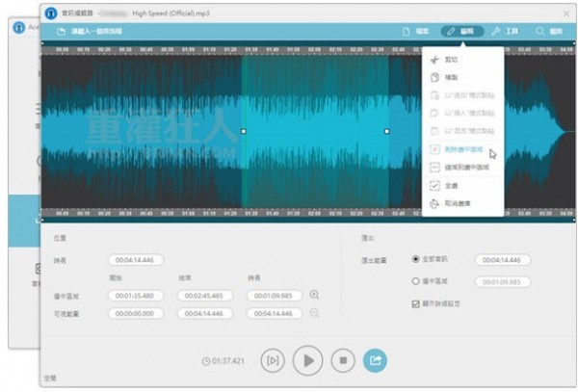Choose Delete selected region menu entry
578x392 pixels.
(x=462, y=149)
